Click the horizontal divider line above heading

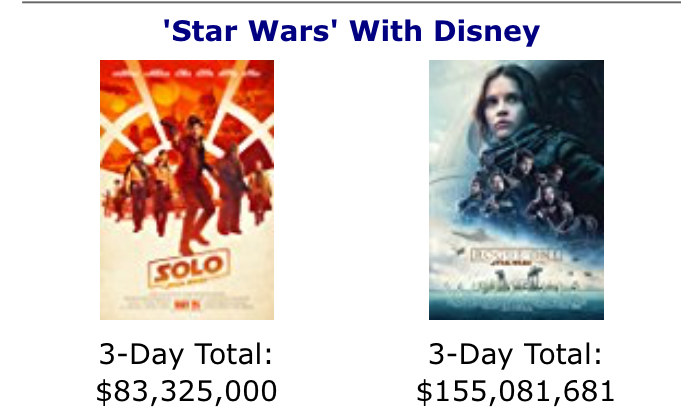click(x=350, y=3)
